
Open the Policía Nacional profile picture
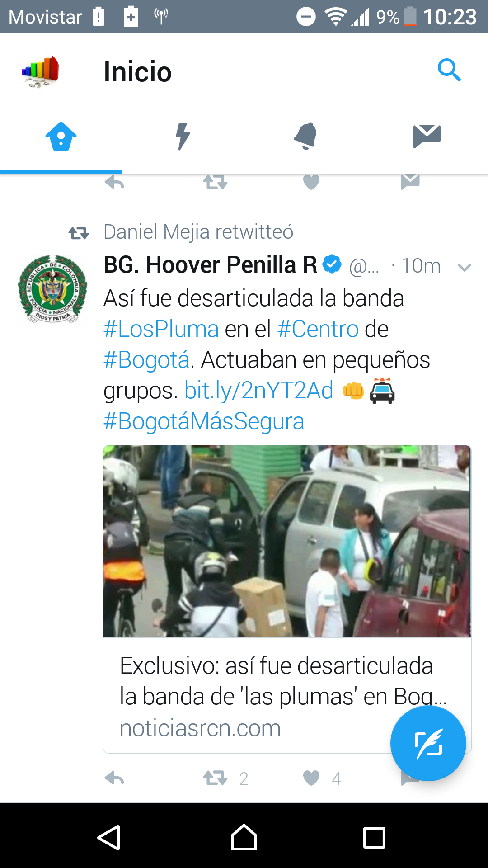click(52, 289)
